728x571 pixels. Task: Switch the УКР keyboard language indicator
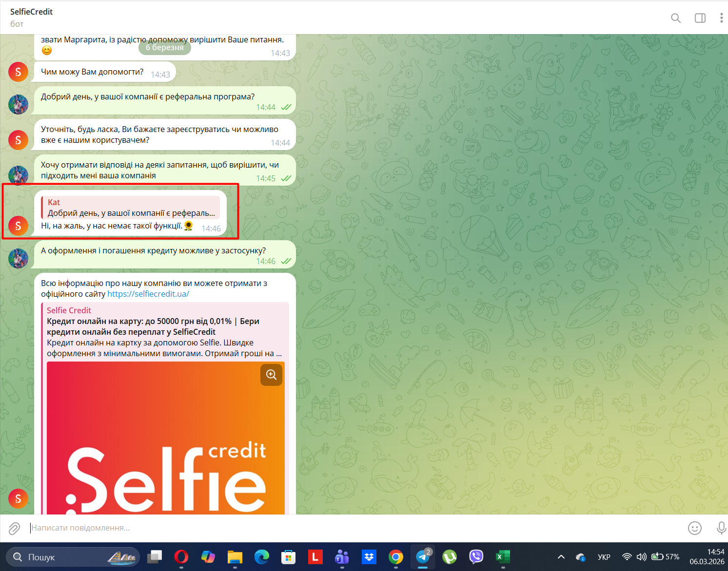(x=604, y=557)
